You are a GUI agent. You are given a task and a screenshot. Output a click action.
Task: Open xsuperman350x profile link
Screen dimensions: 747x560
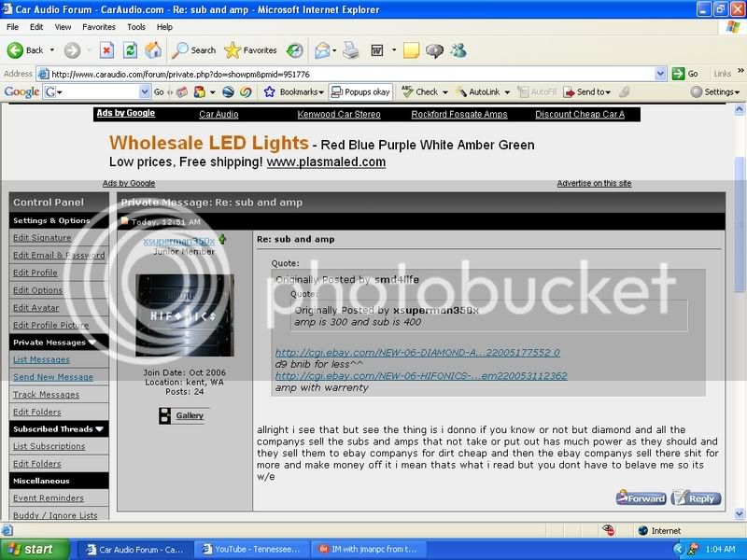pos(178,241)
